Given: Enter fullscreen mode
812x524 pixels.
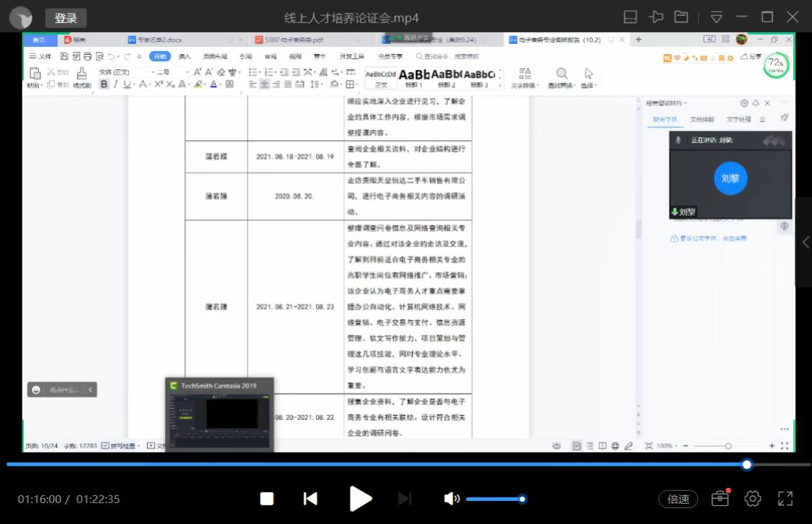Looking at the screenshot, I should (785, 498).
